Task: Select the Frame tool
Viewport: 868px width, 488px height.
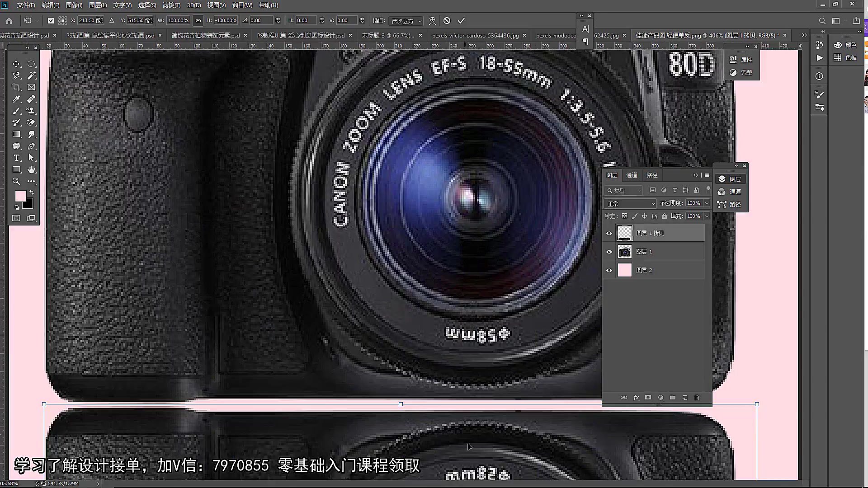Action: pyautogui.click(x=31, y=87)
